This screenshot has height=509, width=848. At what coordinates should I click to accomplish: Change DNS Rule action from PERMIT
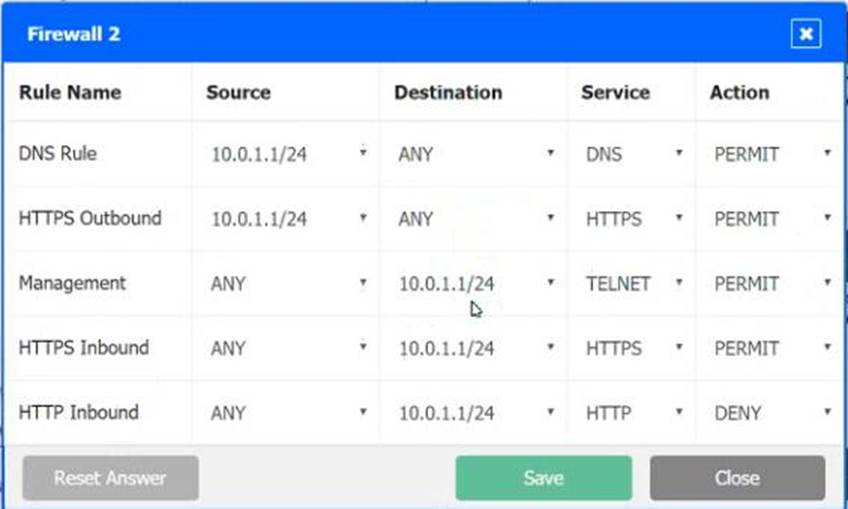(x=772, y=154)
